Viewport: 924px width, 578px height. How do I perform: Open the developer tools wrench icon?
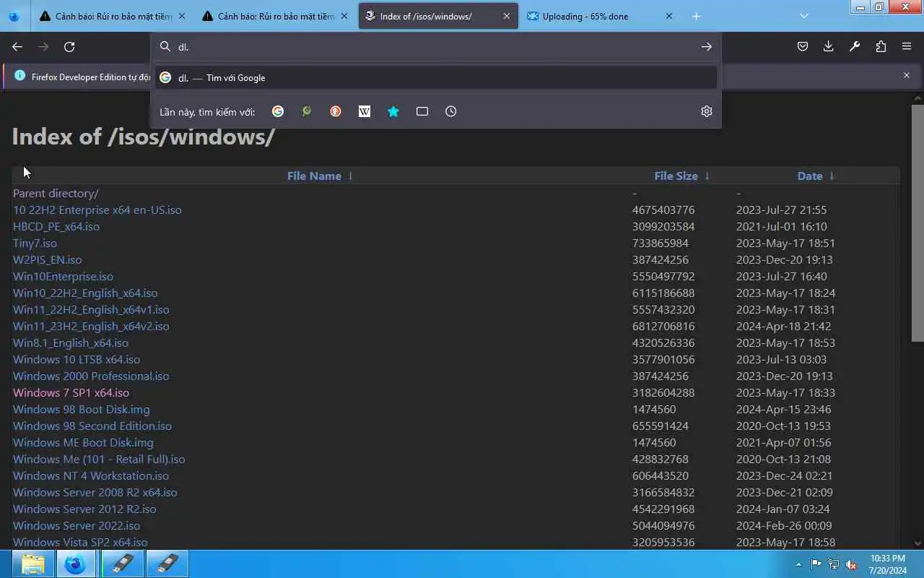(x=855, y=47)
